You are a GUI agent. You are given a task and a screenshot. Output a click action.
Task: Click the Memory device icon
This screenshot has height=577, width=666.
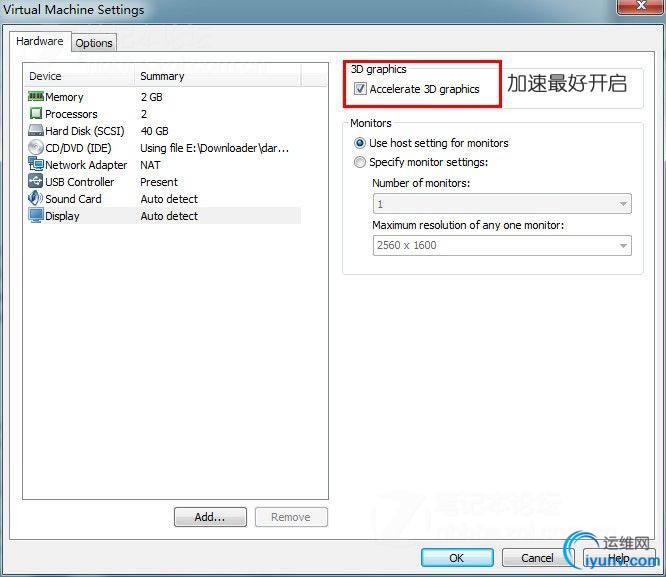(x=36, y=96)
